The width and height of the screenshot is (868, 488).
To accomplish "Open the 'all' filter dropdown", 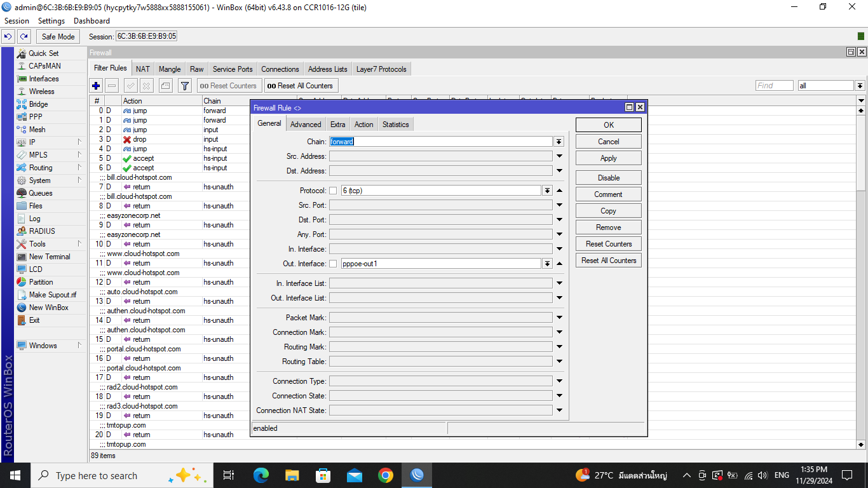I will click(x=860, y=86).
